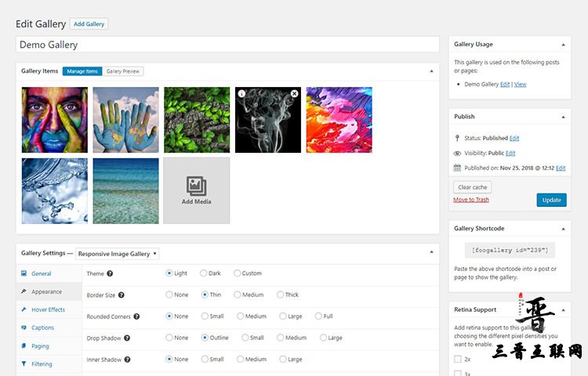This screenshot has width=588, height=376.
Task: Click the Filtering funnel icon
Action: pyautogui.click(x=24, y=363)
